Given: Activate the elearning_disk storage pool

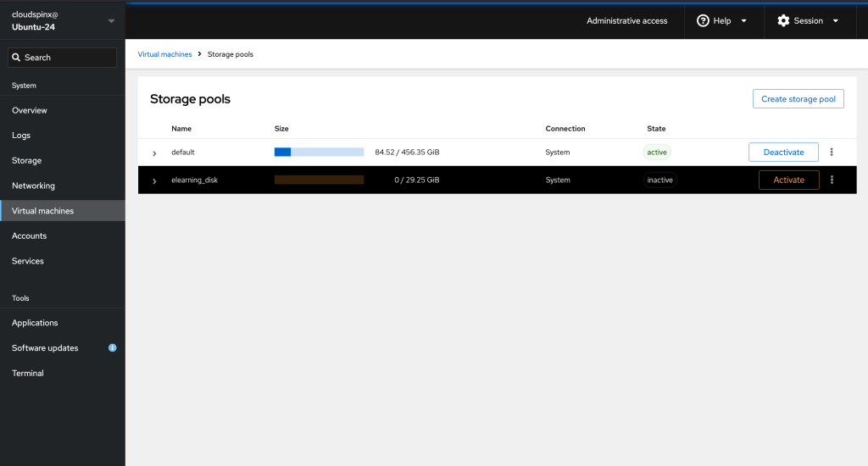Looking at the screenshot, I should (x=789, y=180).
